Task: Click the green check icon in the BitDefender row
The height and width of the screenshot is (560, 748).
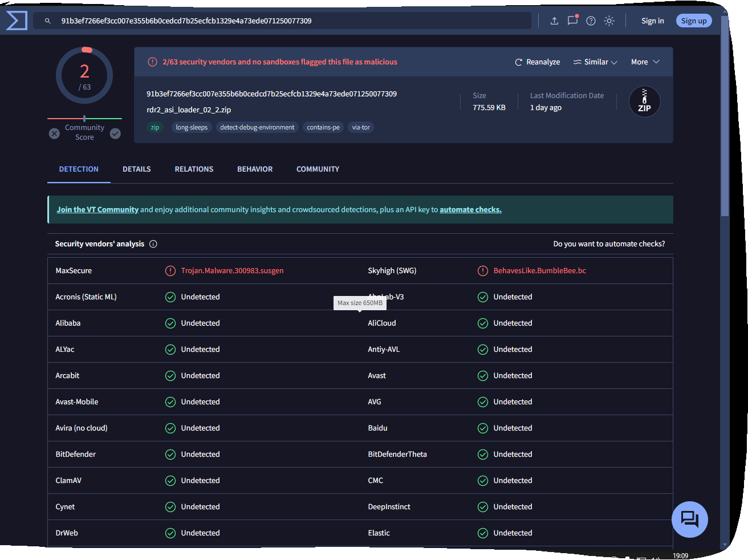Action: click(x=170, y=455)
